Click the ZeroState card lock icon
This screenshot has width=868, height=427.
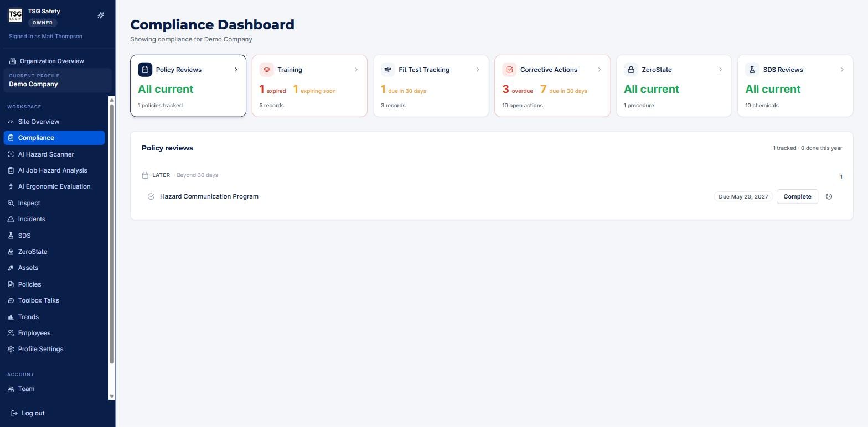point(631,70)
